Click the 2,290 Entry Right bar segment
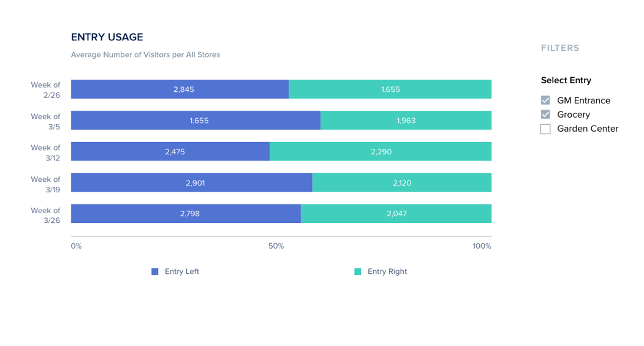This screenshot has height=346, width=644. pos(381,152)
